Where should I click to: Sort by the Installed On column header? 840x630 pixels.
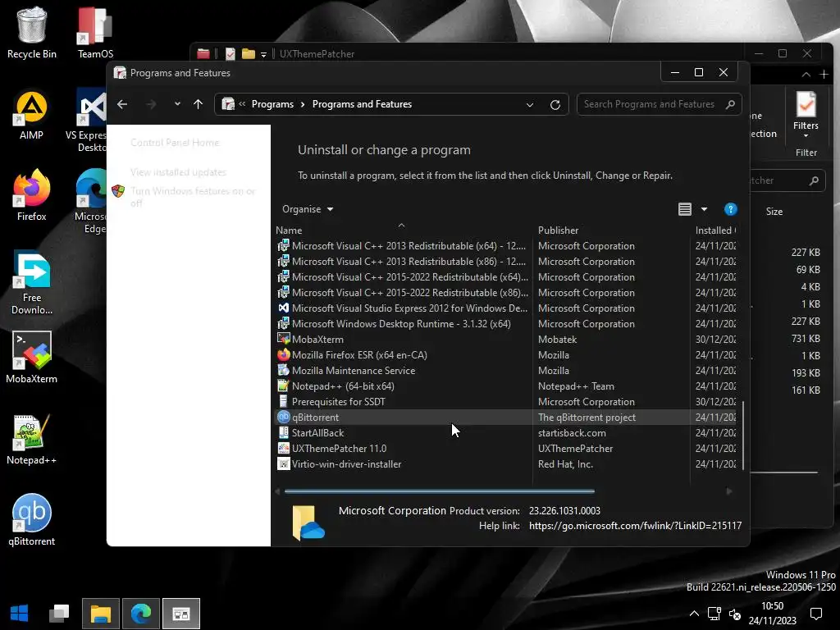click(715, 230)
